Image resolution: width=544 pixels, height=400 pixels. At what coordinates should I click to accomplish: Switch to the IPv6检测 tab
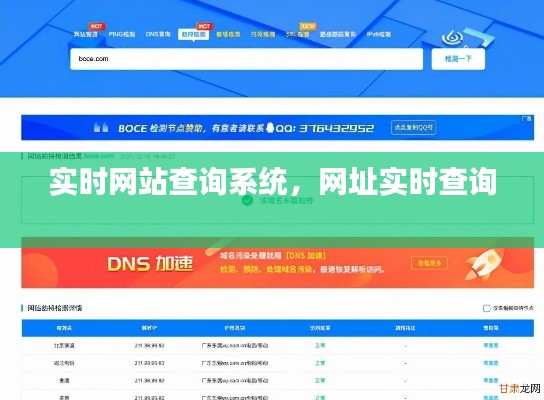(x=379, y=34)
